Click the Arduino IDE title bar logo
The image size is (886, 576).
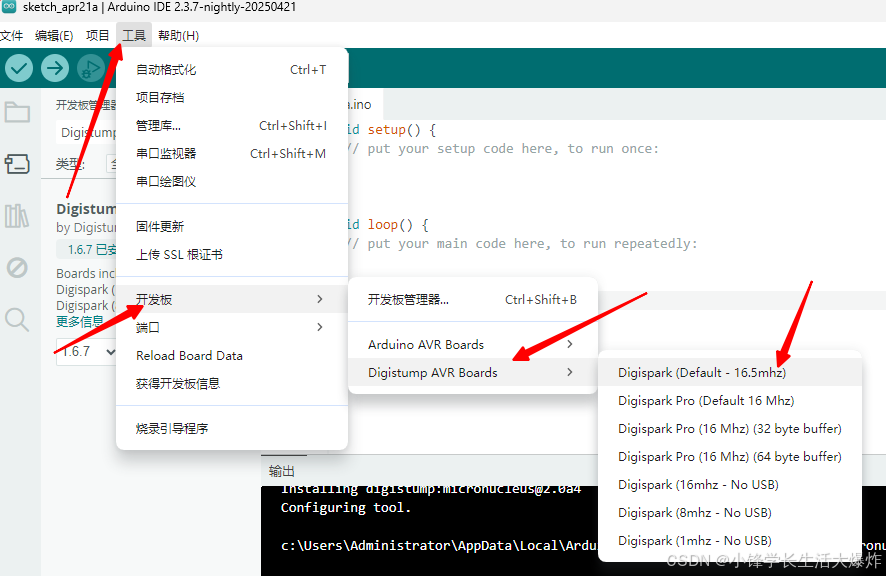pos(8,7)
